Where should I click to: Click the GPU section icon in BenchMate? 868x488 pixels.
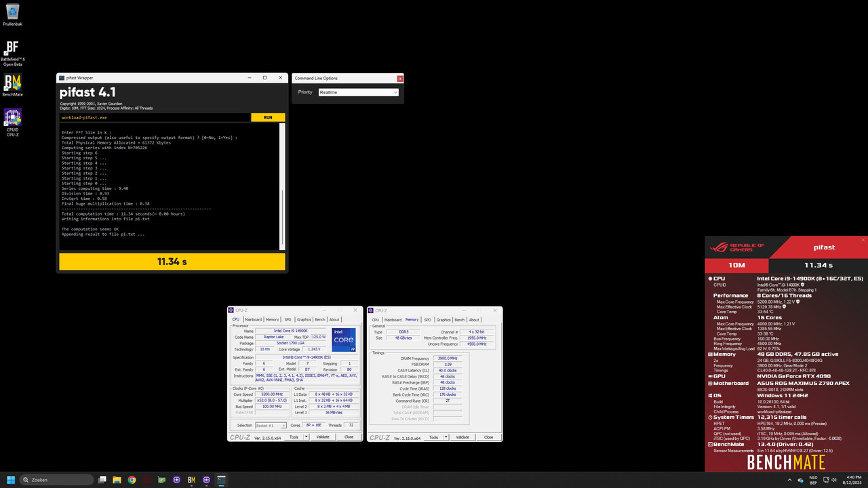(x=710, y=375)
